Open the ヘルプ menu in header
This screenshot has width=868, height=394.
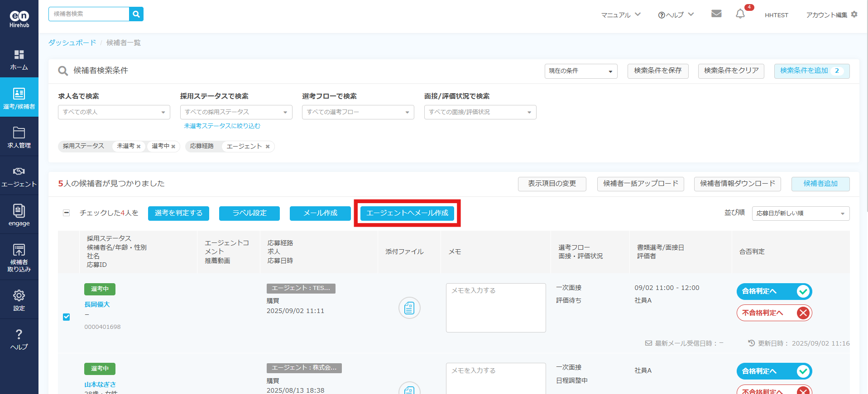(x=676, y=15)
